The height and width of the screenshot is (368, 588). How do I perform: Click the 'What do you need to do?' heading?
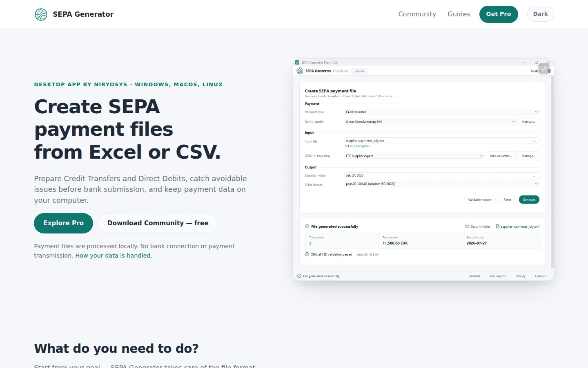116,348
